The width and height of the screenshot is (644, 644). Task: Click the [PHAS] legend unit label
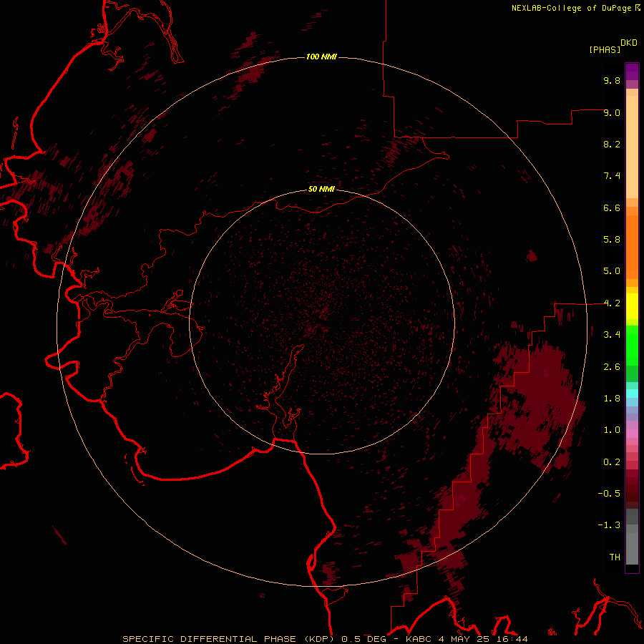pos(605,49)
